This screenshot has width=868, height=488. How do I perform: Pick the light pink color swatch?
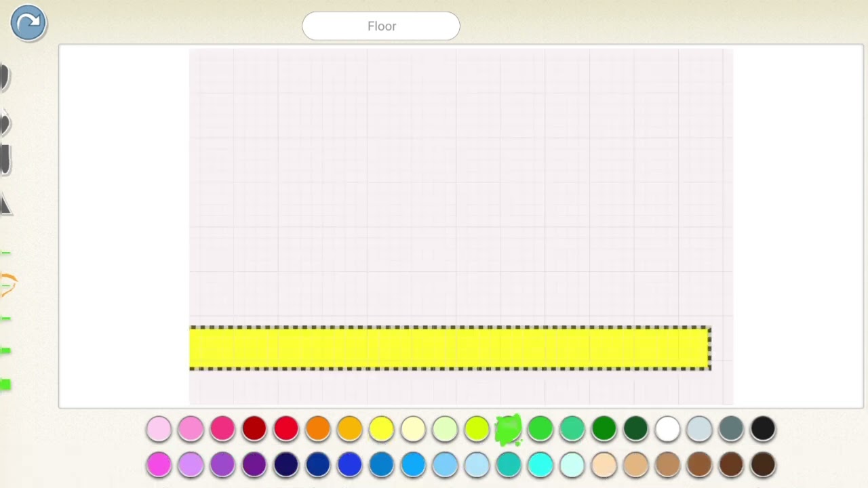(159, 429)
